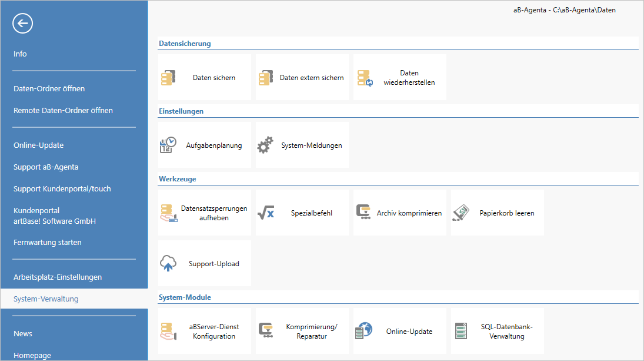Viewport: 644px width, 361px height.
Task: Click the Einstellungen section heading
Action: [181, 111]
